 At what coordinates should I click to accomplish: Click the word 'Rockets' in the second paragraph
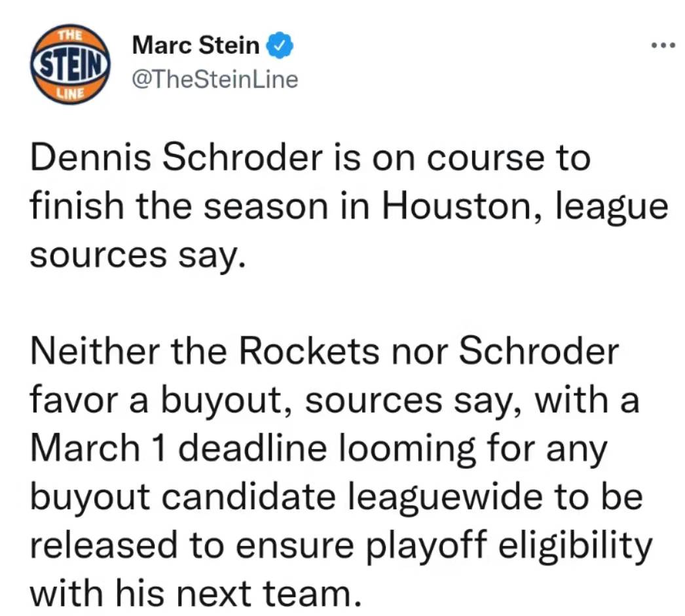click(309, 352)
